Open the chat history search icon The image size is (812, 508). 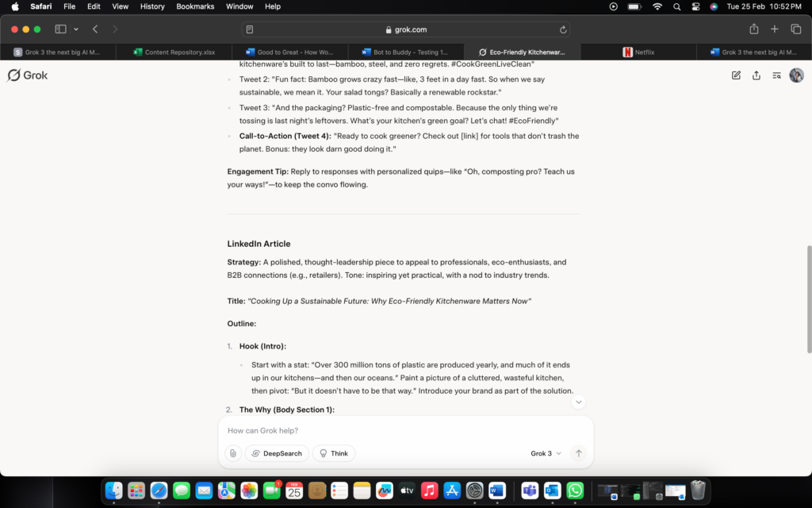pos(776,75)
